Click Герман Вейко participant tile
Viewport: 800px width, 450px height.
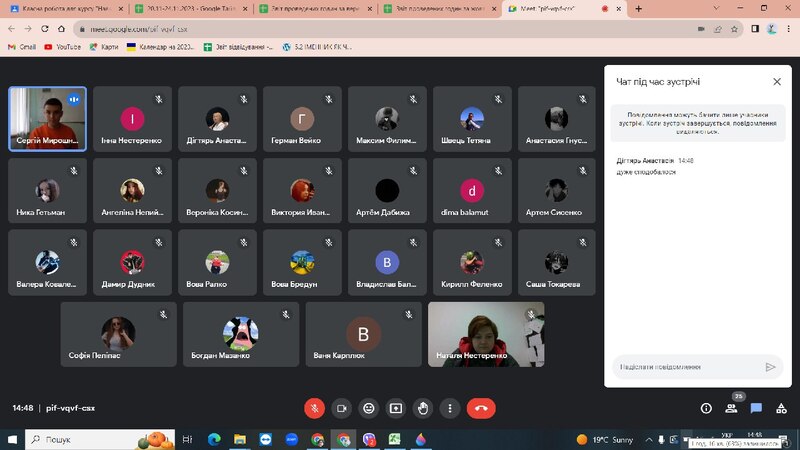(302, 119)
